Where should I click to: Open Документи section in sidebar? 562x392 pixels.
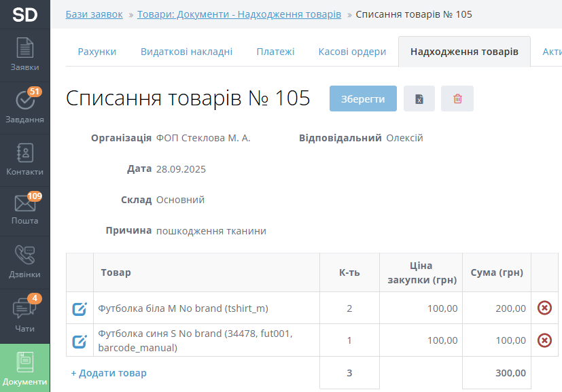pos(24,368)
